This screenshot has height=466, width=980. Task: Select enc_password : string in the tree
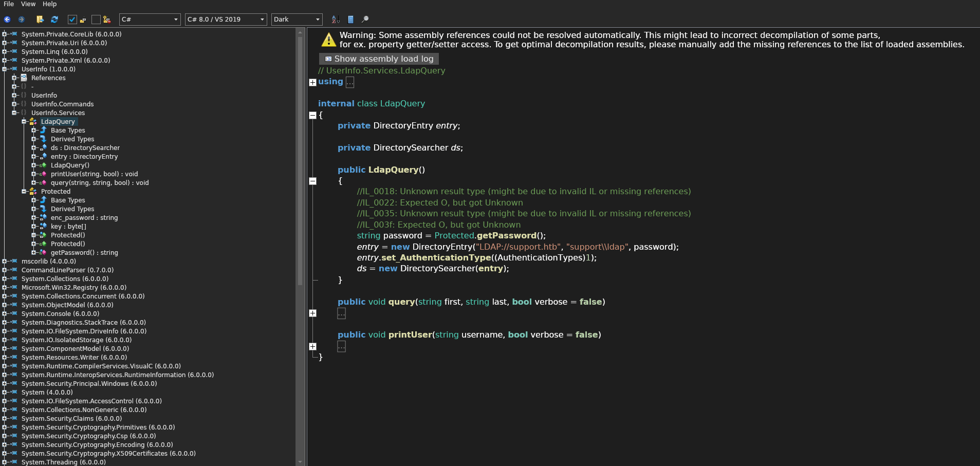[x=84, y=217]
